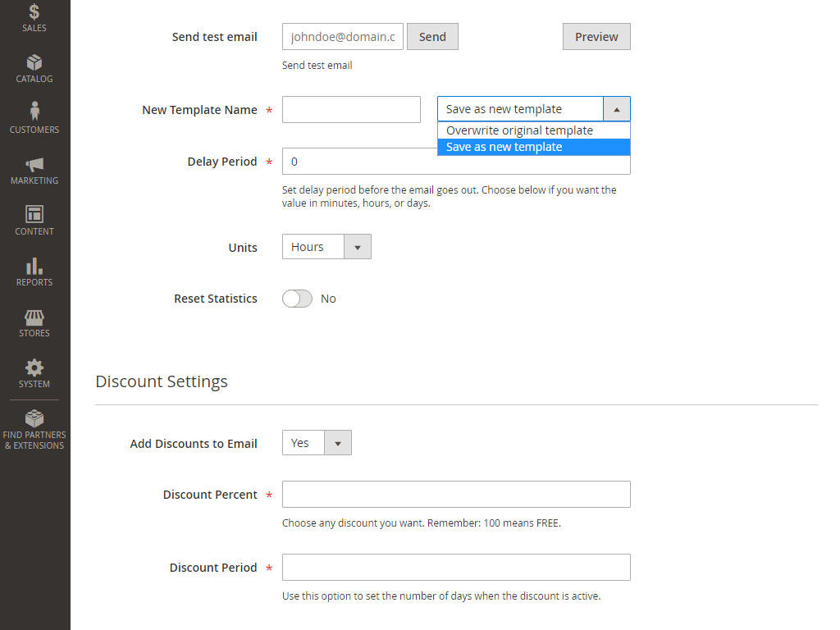Focus the test email address field
Image resolution: width=840 pixels, height=630 pixels.
[343, 36]
